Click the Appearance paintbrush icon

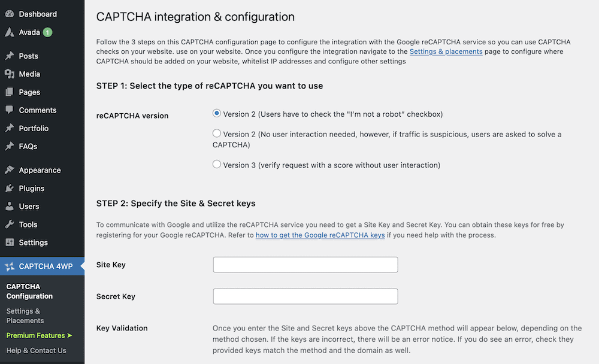tap(10, 170)
